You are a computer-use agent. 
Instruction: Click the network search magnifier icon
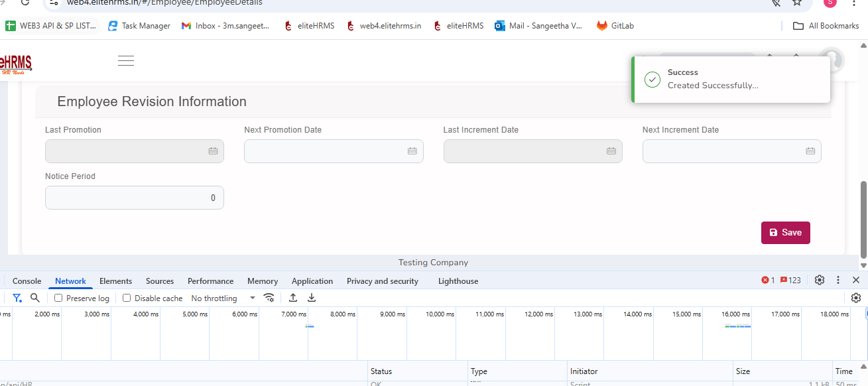[35, 298]
